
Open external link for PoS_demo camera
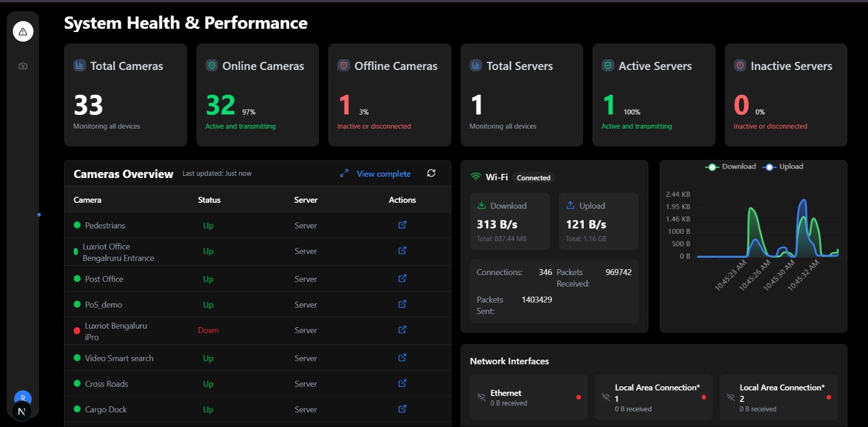(x=402, y=304)
